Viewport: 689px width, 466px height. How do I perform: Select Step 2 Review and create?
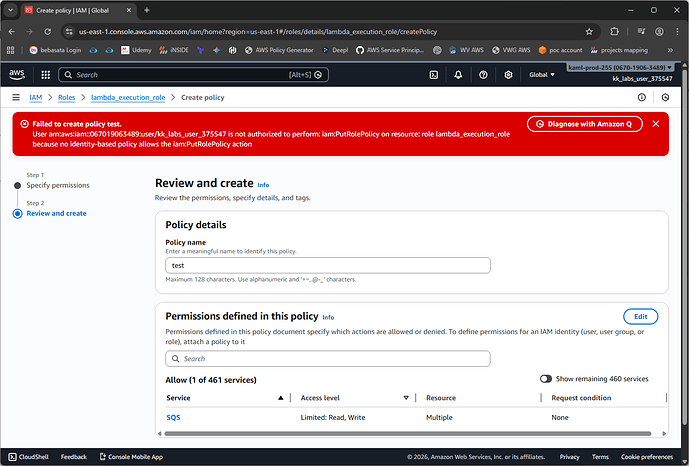(x=56, y=213)
